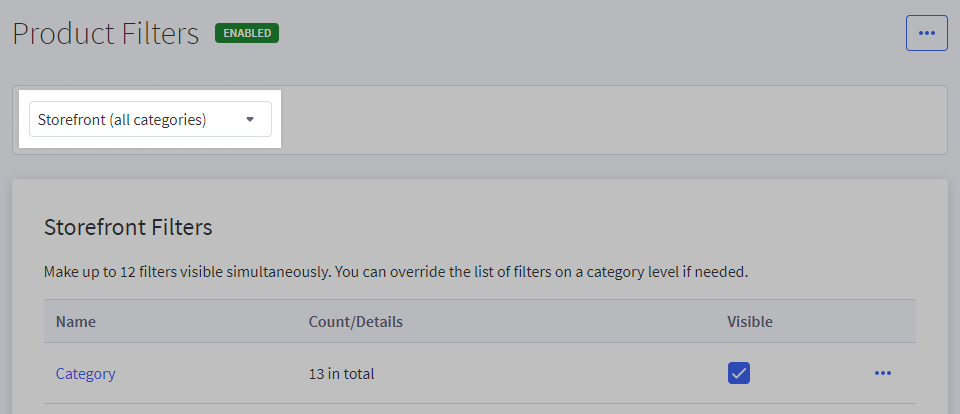Screen dimensions: 960x414
Task: Click the caret arrow in the storefront selector
Action: (250, 120)
